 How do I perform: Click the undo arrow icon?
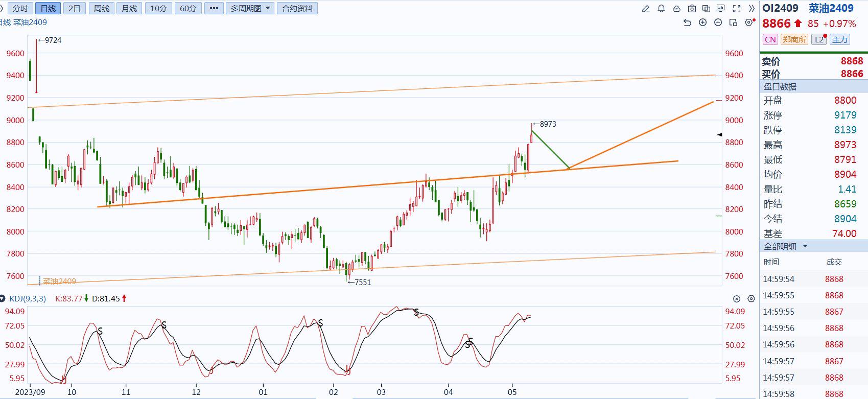click(x=687, y=22)
